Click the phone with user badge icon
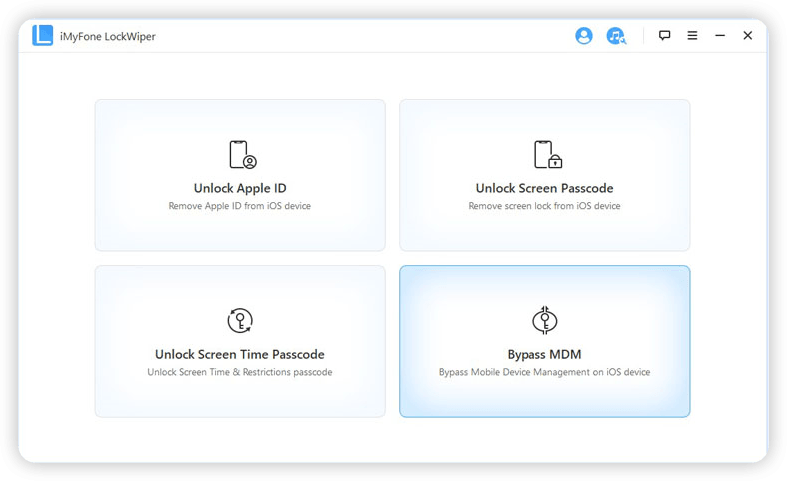Screen dimensions: 787x481 243,155
